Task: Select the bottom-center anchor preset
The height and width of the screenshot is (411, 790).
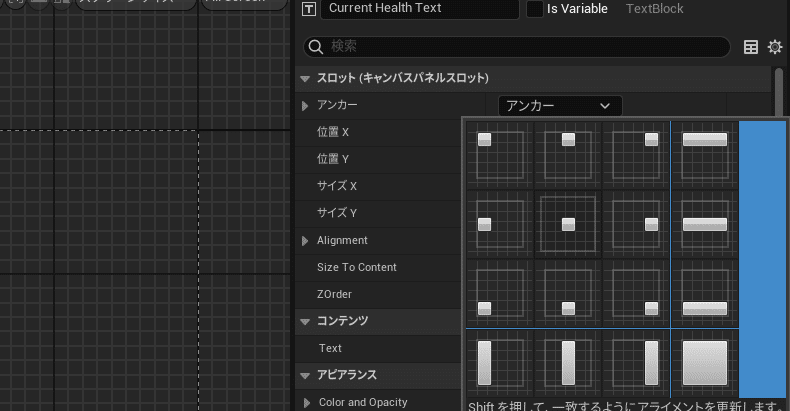Action: (x=568, y=293)
